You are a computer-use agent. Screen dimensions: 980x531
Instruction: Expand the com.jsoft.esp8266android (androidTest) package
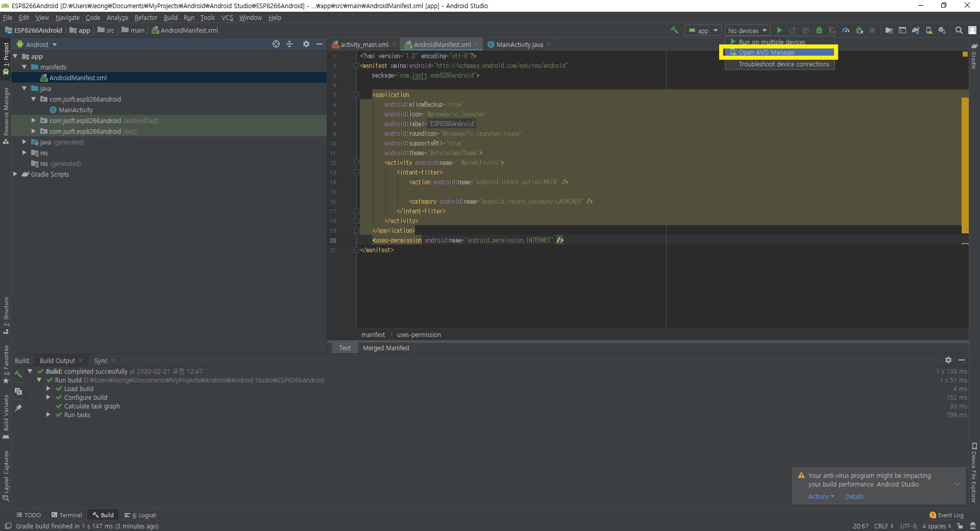[33, 120]
